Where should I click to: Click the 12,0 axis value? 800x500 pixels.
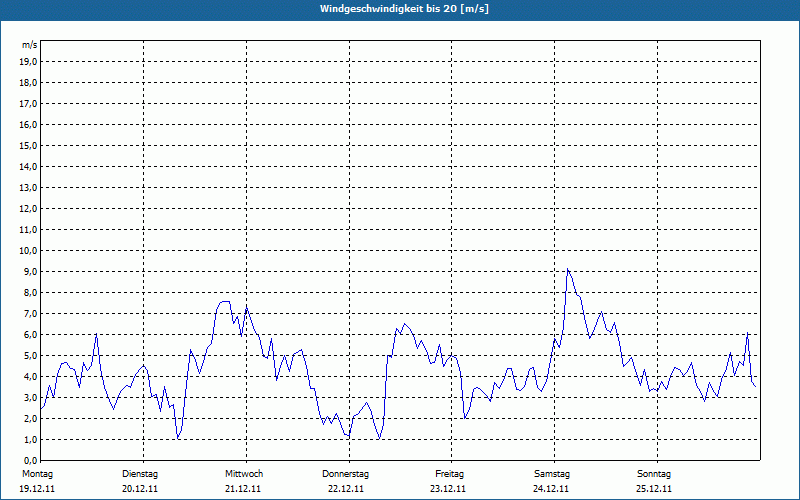click(x=28, y=208)
